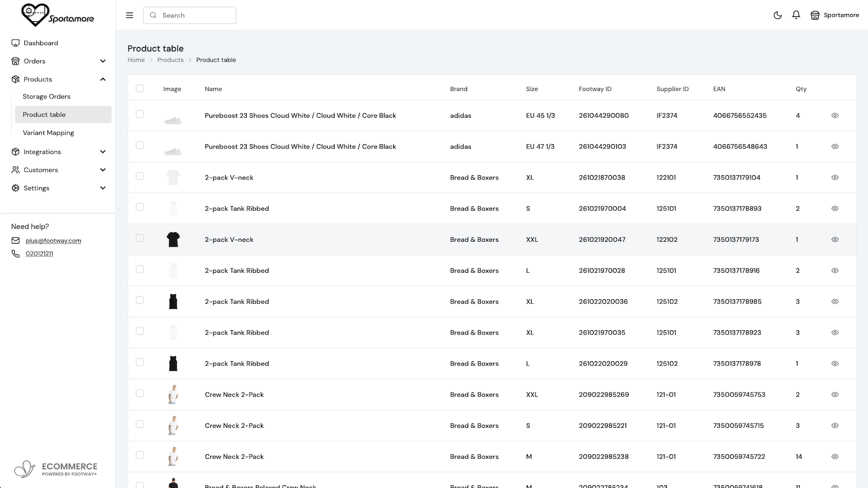Open Sportamore account name
868x488 pixels.
[x=841, y=15]
